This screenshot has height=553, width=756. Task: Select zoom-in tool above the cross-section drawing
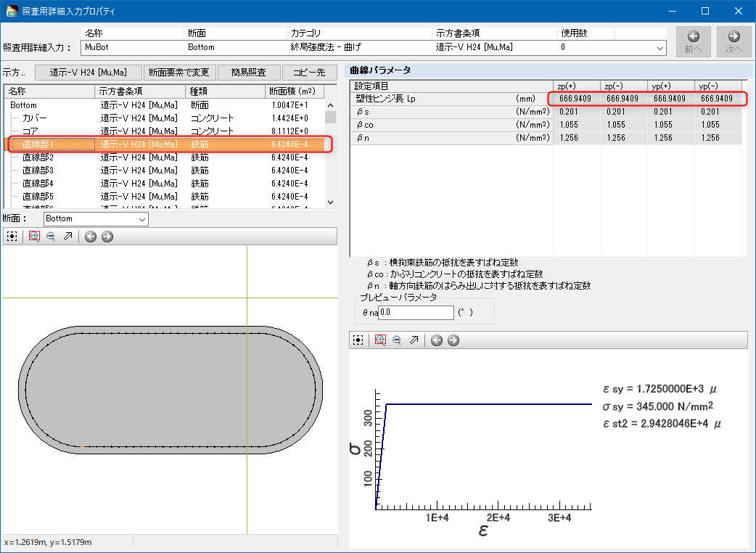pyautogui.click(x=34, y=237)
